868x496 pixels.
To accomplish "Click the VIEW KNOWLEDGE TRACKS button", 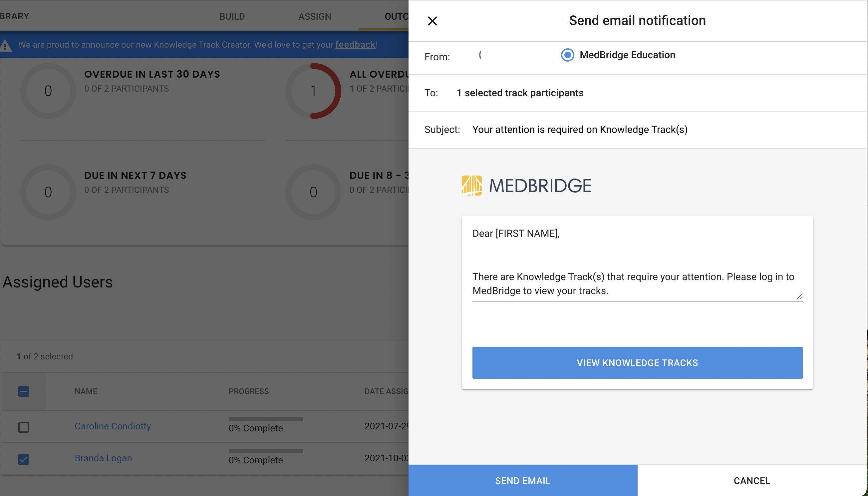I will tap(637, 362).
